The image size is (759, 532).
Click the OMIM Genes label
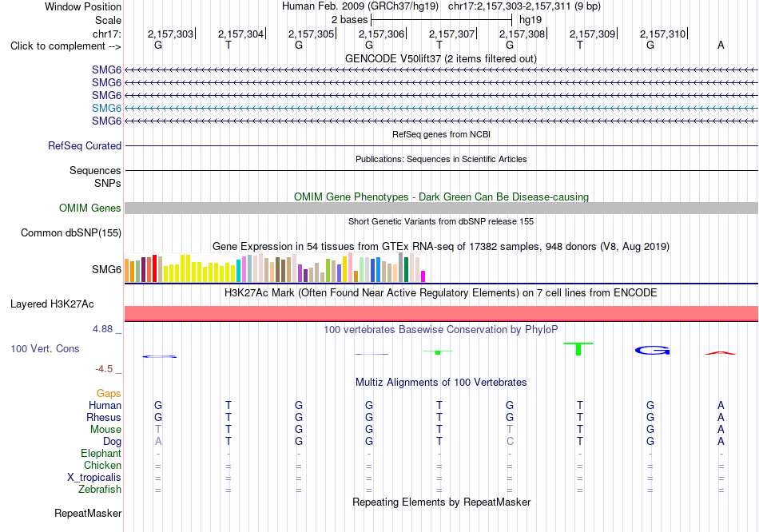pyautogui.click(x=89, y=208)
